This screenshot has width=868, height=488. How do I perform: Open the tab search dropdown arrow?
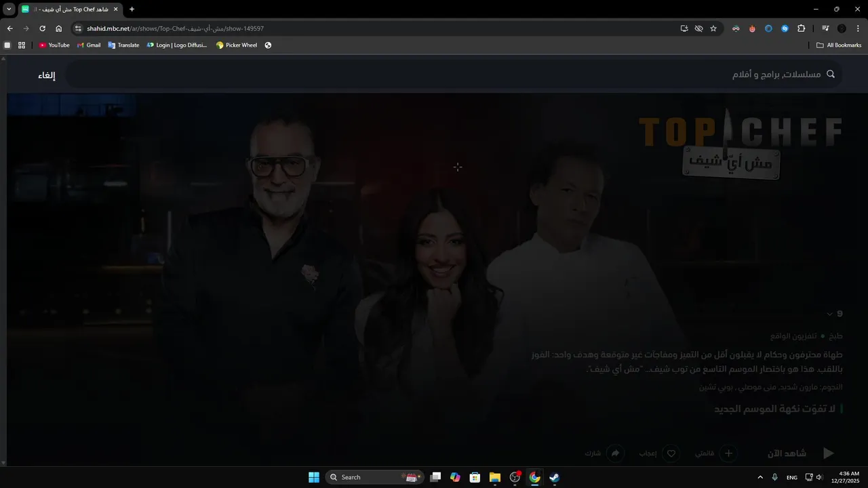tap(9, 9)
